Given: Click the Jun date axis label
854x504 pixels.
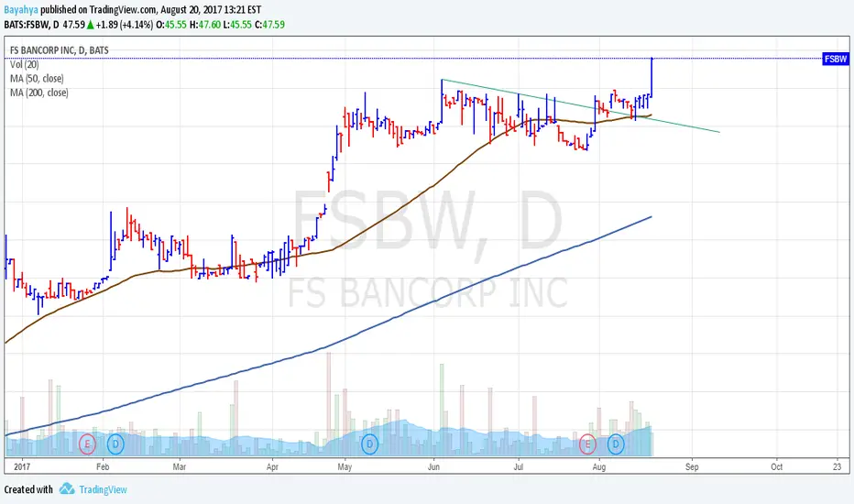Looking at the screenshot, I should tap(433, 467).
